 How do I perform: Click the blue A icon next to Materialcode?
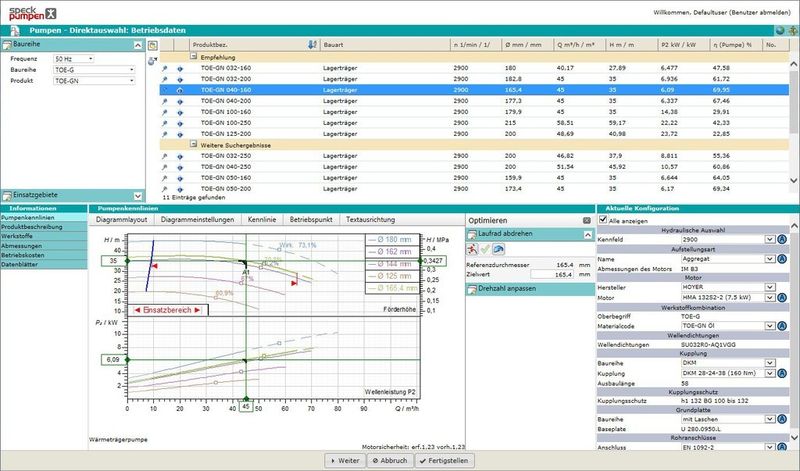tap(782, 326)
